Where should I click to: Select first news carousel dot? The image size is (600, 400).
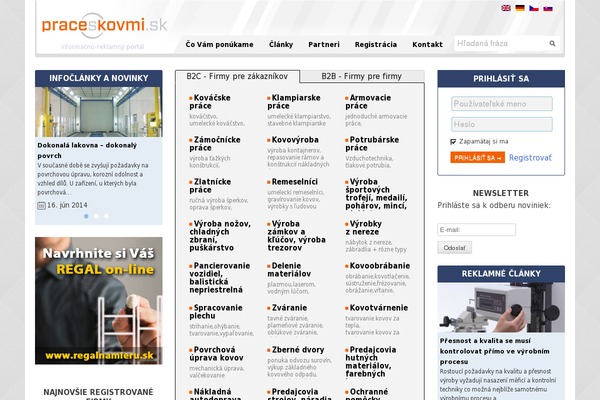click(x=86, y=216)
